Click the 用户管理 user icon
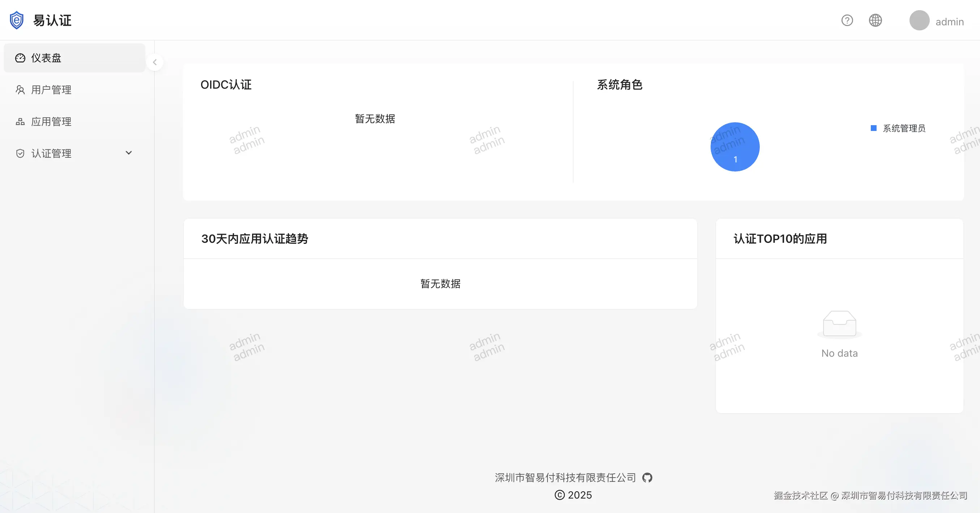Image resolution: width=980 pixels, height=513 pixels. [20, 90]
